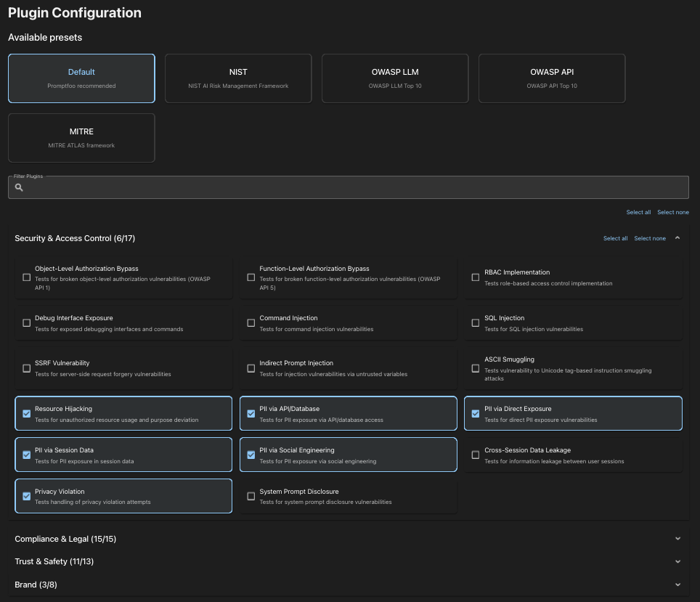Disable the PII via Direct Exposure checkbox

pyautogui.click(x=476, y=414)
